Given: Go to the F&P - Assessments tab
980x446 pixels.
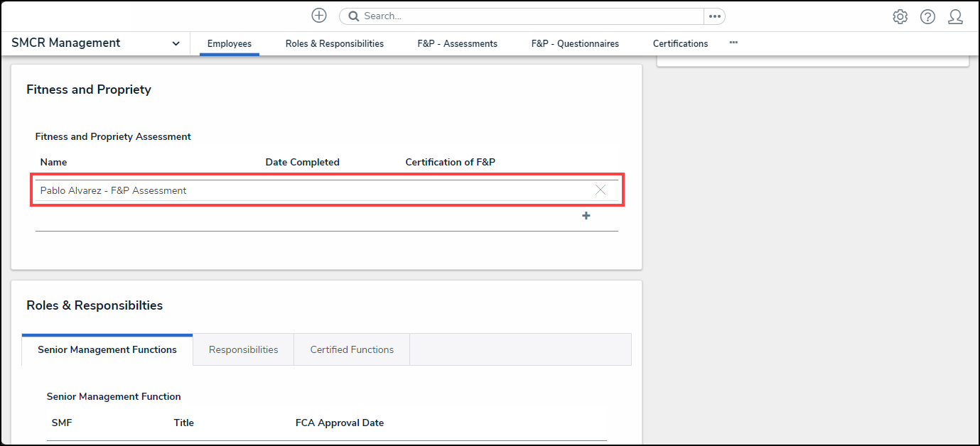Looking at the screenshot, I should [457, 43].
